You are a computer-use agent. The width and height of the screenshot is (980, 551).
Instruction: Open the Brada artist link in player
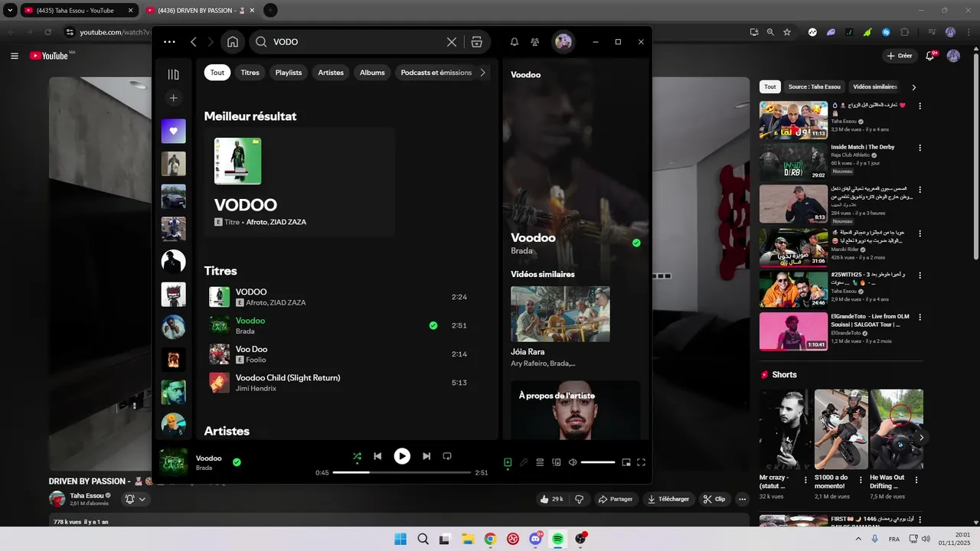(204, 468)
